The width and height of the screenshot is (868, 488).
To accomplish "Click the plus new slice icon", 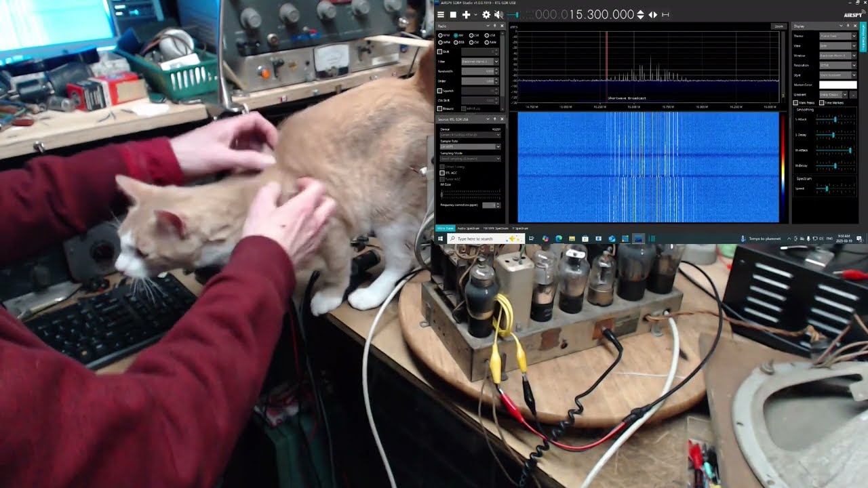I will coord(466,14).
